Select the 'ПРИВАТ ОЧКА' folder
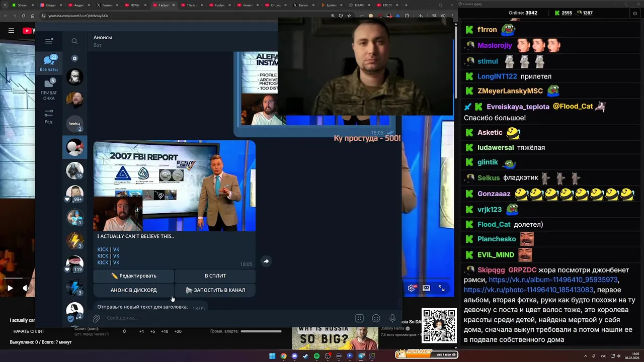644x362 pixels. [x=49, y=89]
